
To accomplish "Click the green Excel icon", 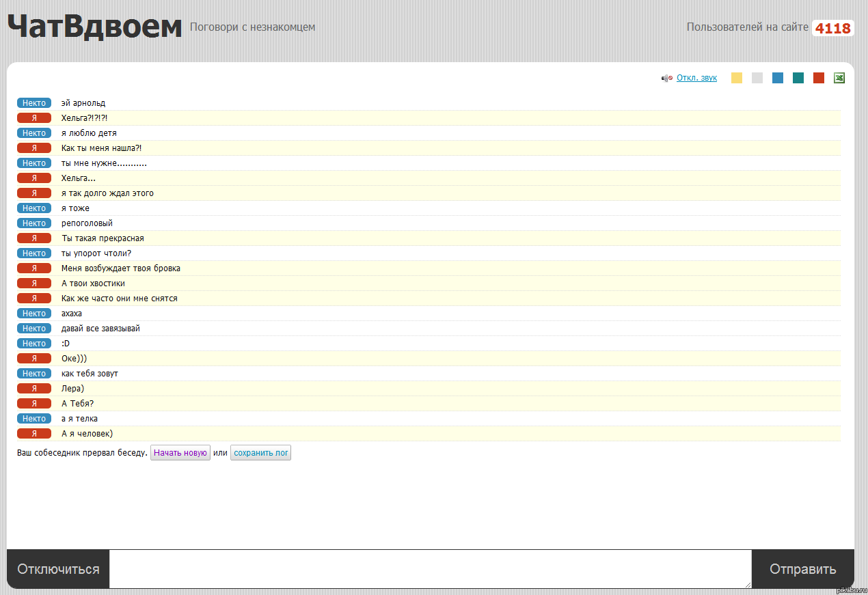I will (x=839, y=78).
